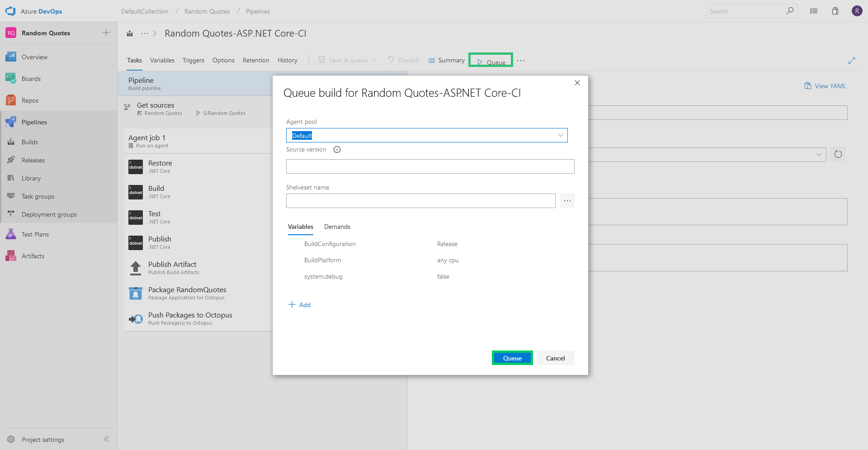Open the History tab
The width and height of the screenshot is (868, 450).
(288, 61)
